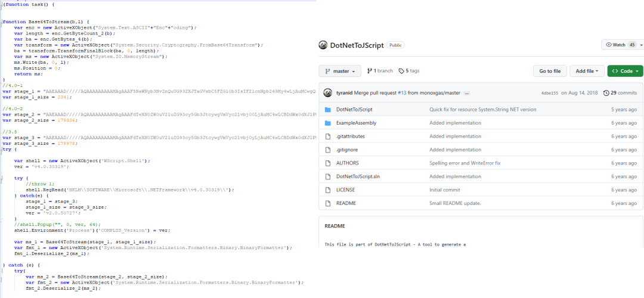Open the DotNetToJScript folder

click(x=354, y=110)
